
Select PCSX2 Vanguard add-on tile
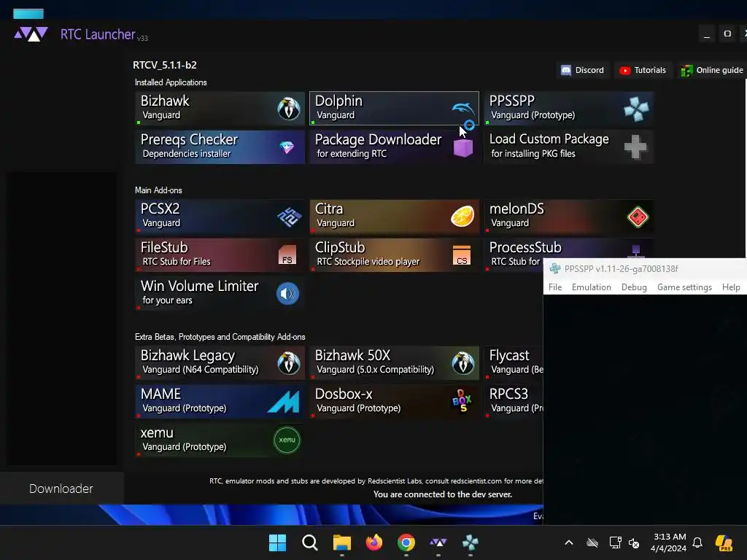[220, 216]
